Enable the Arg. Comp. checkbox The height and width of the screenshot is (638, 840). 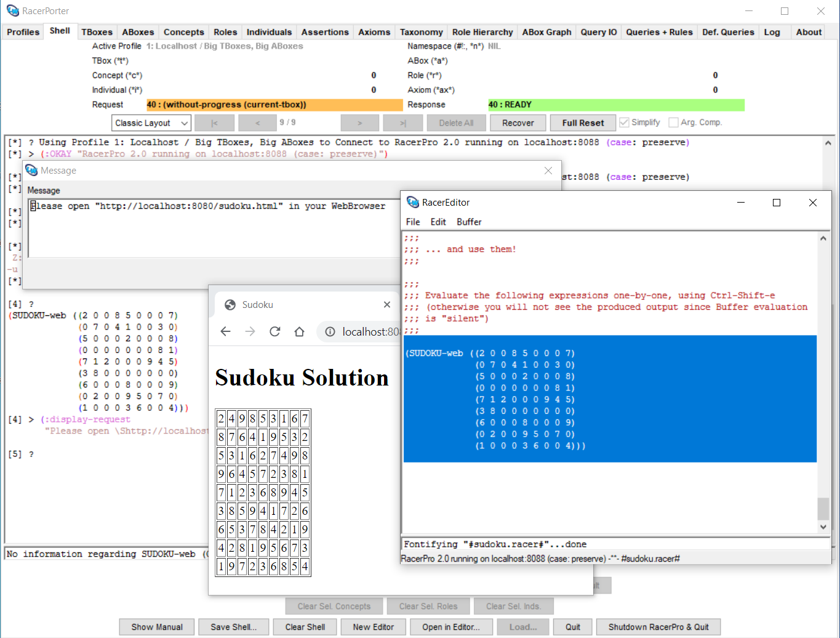point(673,123)
